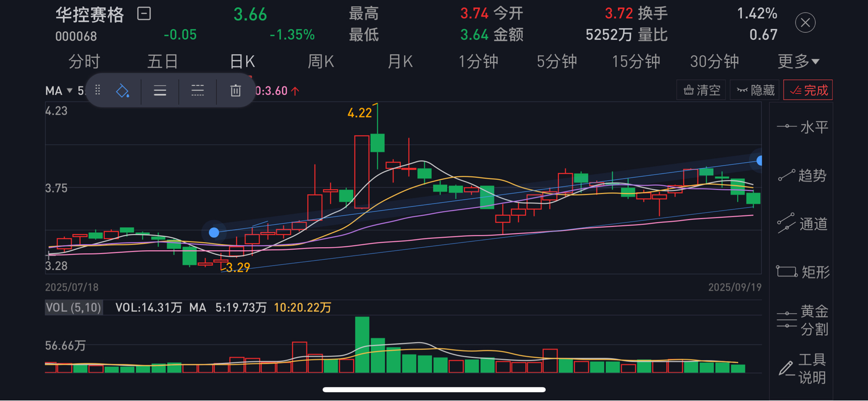
Task: Tap the stock code 000068
Action: 76,37
